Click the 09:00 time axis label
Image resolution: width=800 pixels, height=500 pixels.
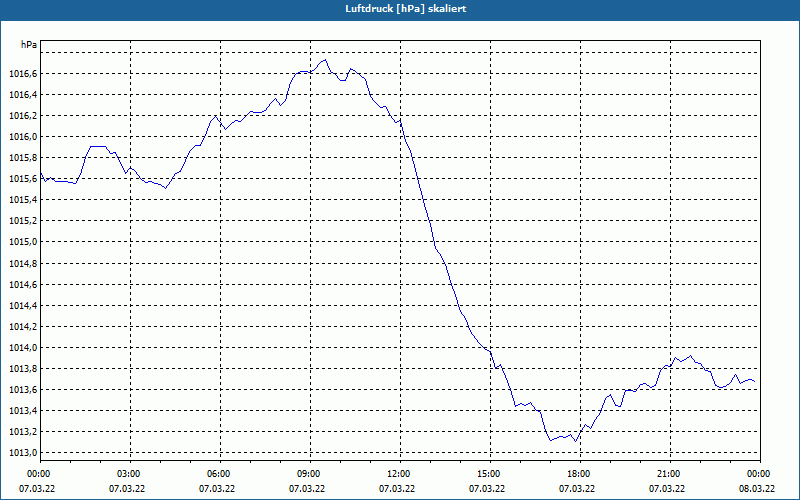click(x=310, y=474)
